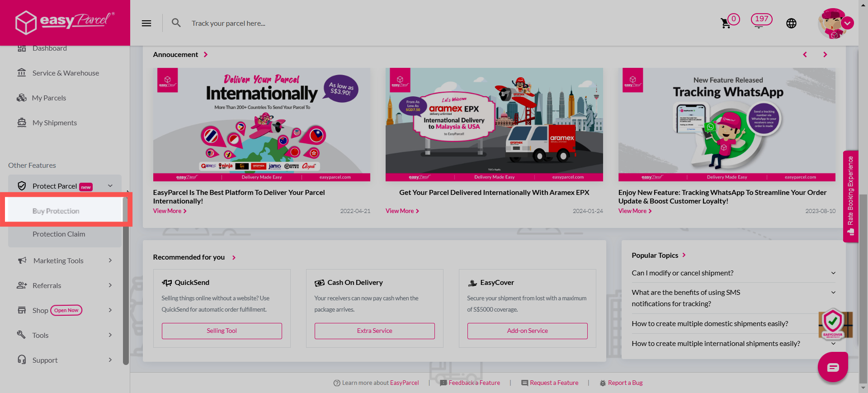
Task: Show previous announcement with left arrow
Action: [x=805, y=55]
